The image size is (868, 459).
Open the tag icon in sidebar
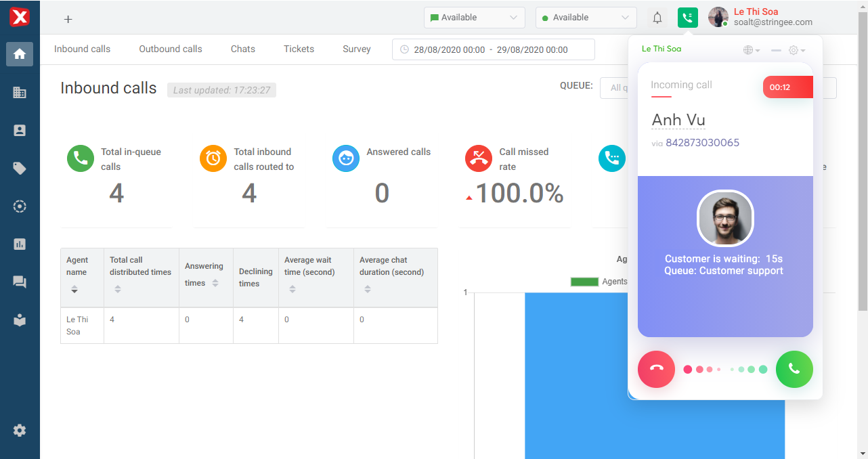pos(20,169)
